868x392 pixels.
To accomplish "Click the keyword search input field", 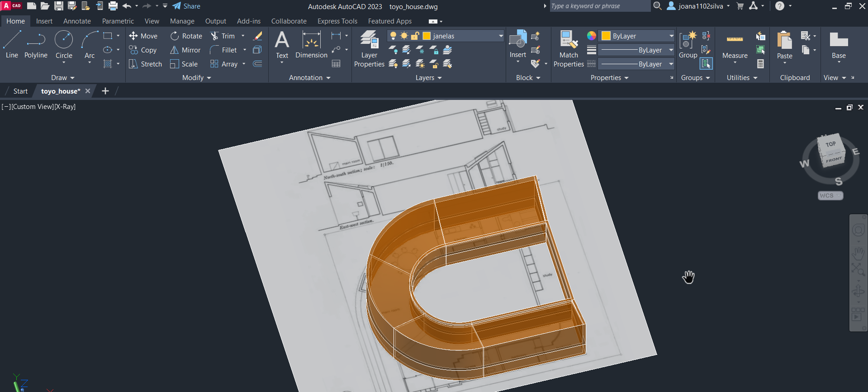I will (599, 6).
